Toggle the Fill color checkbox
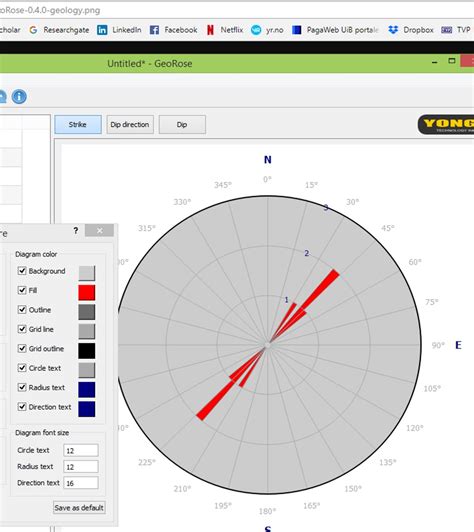 (x=22, y=290)
